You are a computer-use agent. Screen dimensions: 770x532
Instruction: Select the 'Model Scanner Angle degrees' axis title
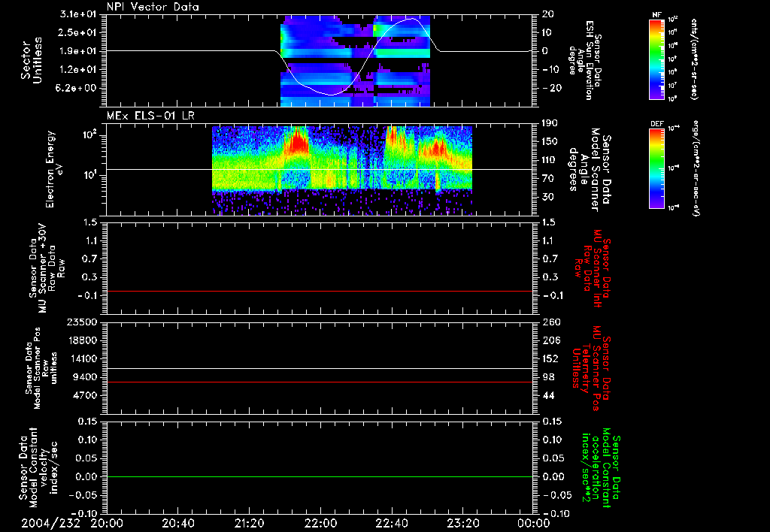click(590, 170)
